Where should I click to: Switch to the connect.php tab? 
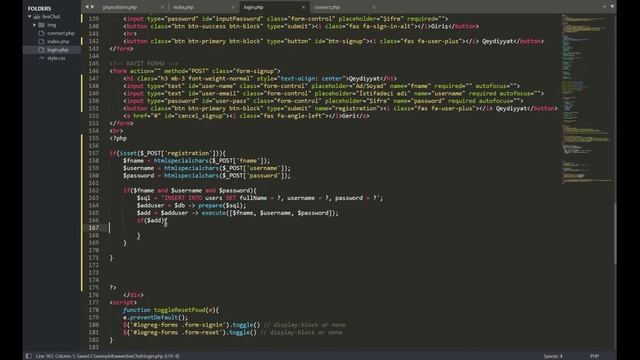(x=327, y=7)
